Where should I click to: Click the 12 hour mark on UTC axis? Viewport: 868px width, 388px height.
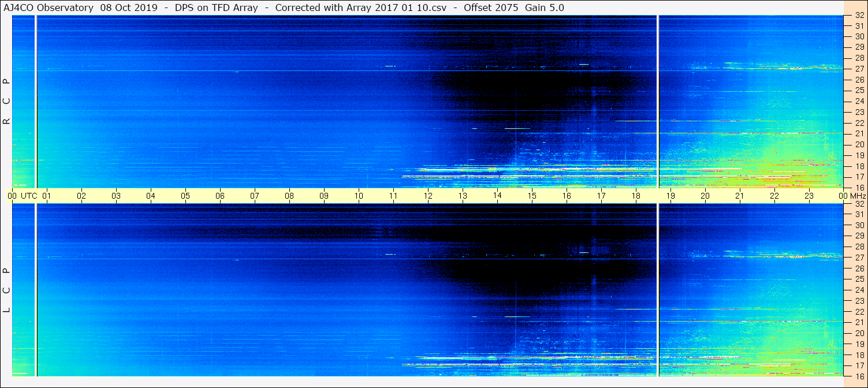tap(428, 196)
